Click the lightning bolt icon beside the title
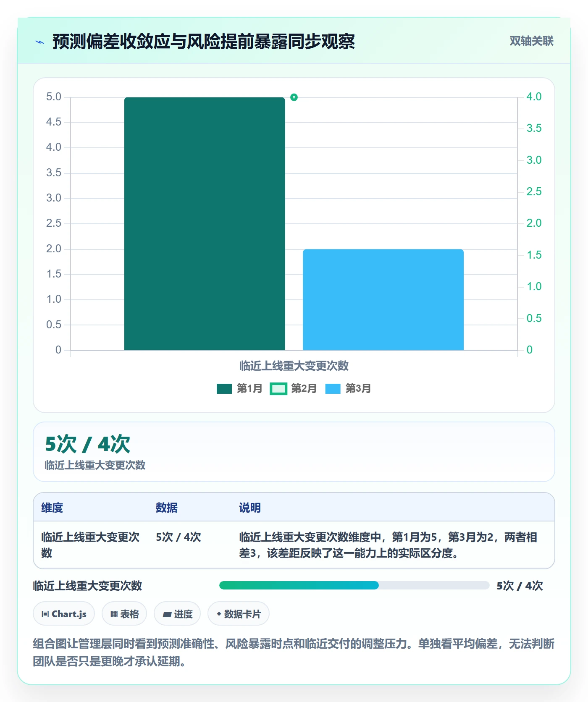 (40, 42)
